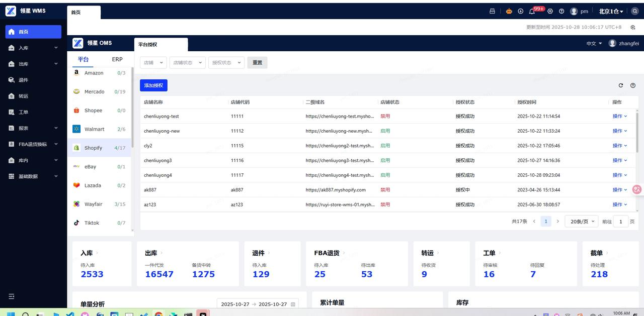Click the 前往 page number input
This screenshot has width=644, height=316.
coord(621,222)
